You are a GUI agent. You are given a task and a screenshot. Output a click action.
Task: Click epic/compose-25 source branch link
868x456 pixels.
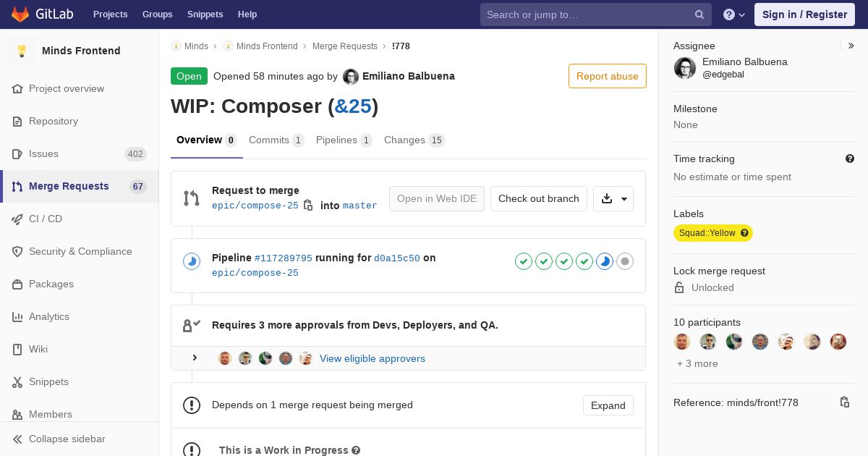pyautogui.click(x=255, y=206)
